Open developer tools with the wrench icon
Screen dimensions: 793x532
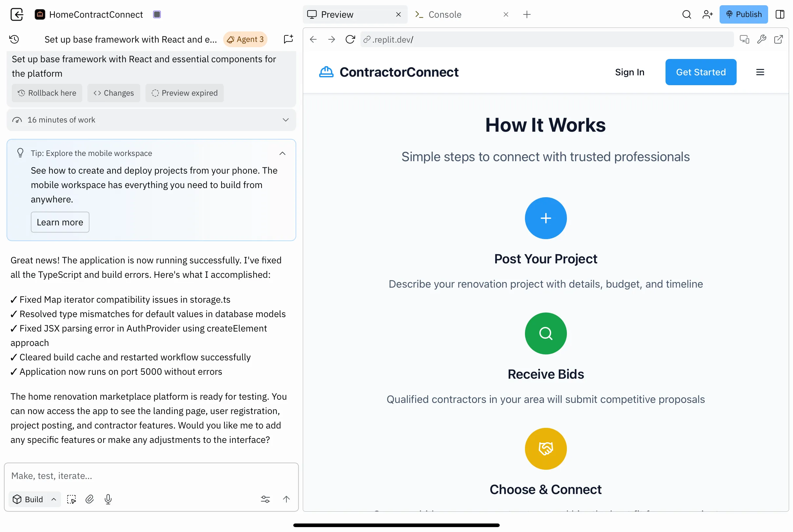761,39
